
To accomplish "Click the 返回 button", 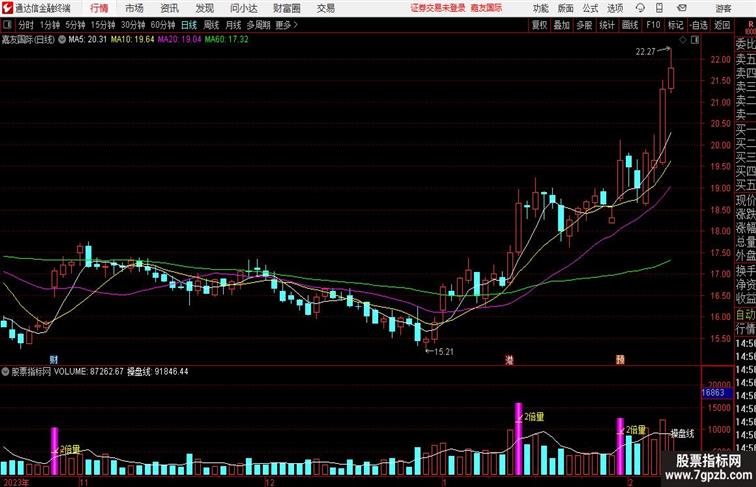I will (722, 25).
